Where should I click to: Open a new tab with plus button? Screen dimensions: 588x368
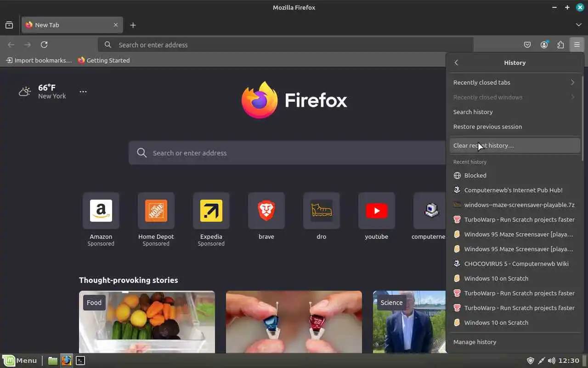click(x=133, y=25)
